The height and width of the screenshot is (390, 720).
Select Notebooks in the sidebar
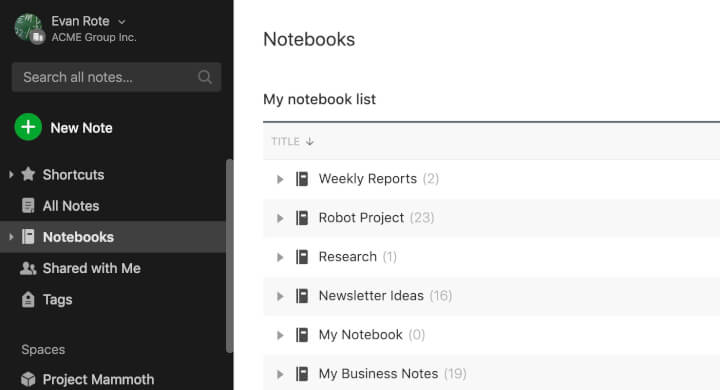tap(78, 237)
